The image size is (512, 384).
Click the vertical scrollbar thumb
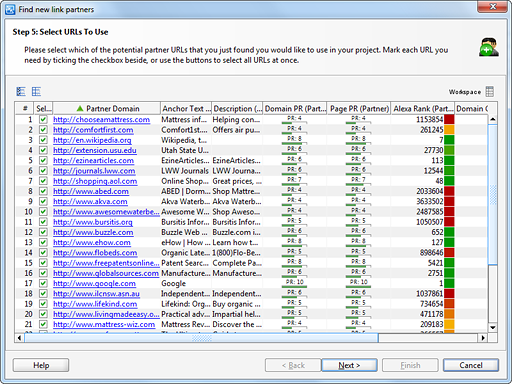(493, 194)
